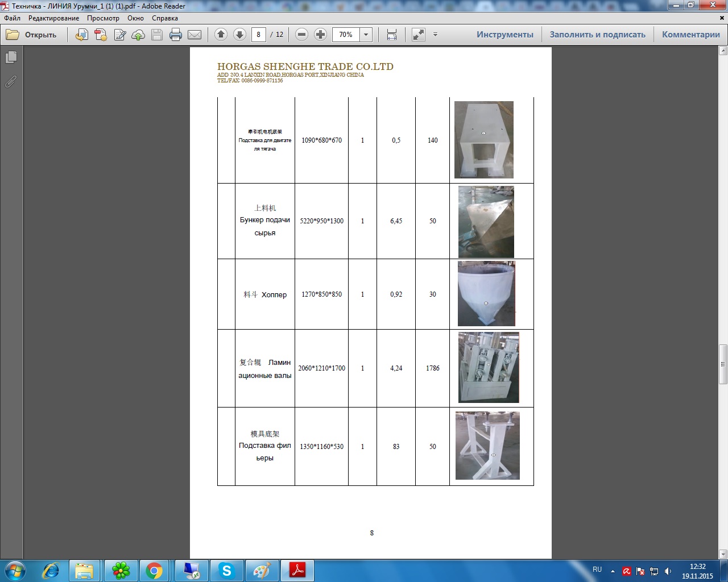
Task: Click the convert PDF to Word icon
Action: coord(101,35)
